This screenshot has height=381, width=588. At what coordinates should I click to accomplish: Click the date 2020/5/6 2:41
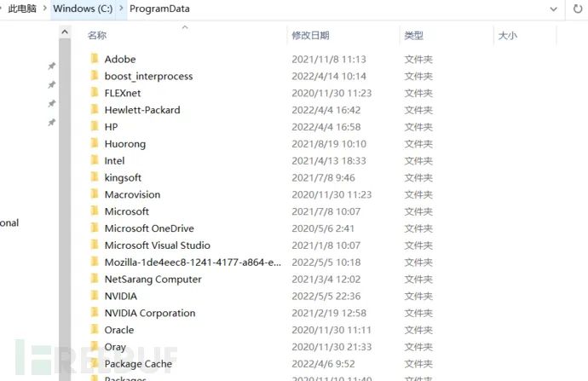(323, 228)
